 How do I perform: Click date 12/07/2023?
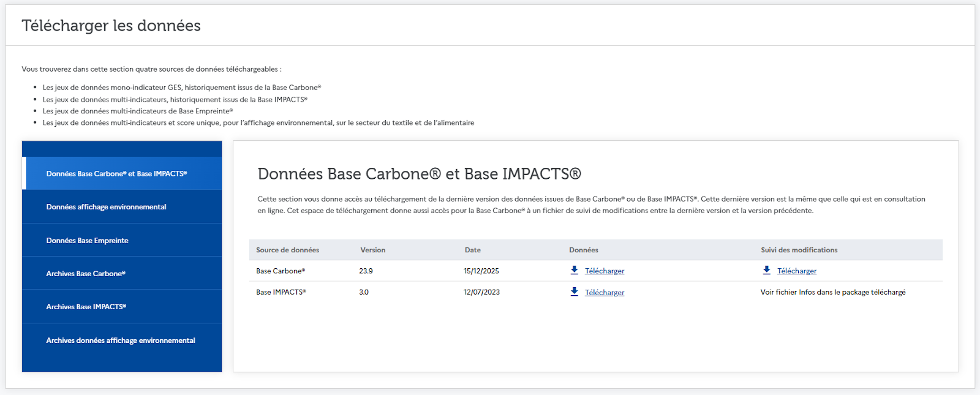[481, 292]
